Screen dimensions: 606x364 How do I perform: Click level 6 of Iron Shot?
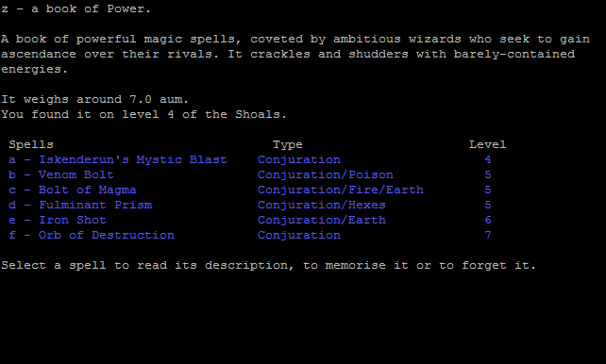[x=488, y=220]
